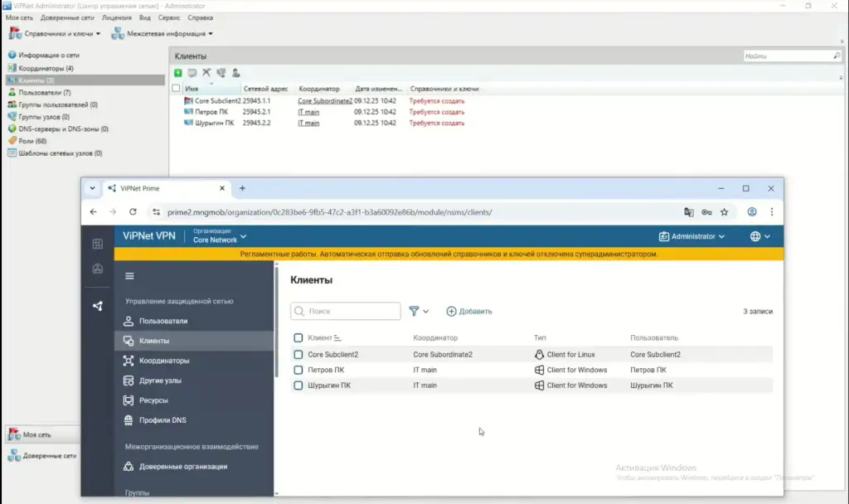Viewport: 849px width, 504px height.
Task: Click translate page icon in address bar
Action: pyautogui.click(x=688, y=212)
